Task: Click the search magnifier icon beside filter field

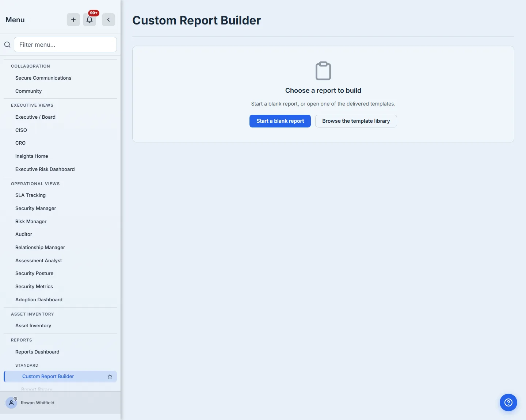Action: [x=7, y=45]
